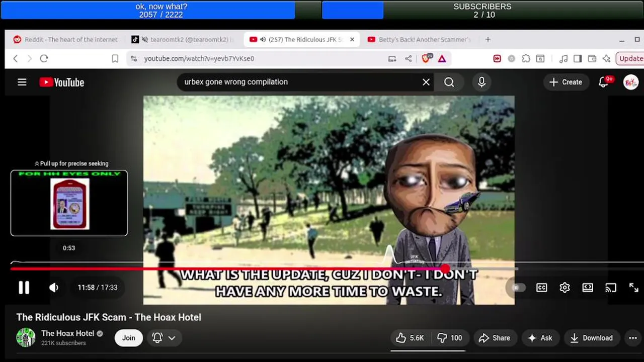Install or cast via address bar screen icon
This screenshot has height=362, width=644.
point(392,59)
